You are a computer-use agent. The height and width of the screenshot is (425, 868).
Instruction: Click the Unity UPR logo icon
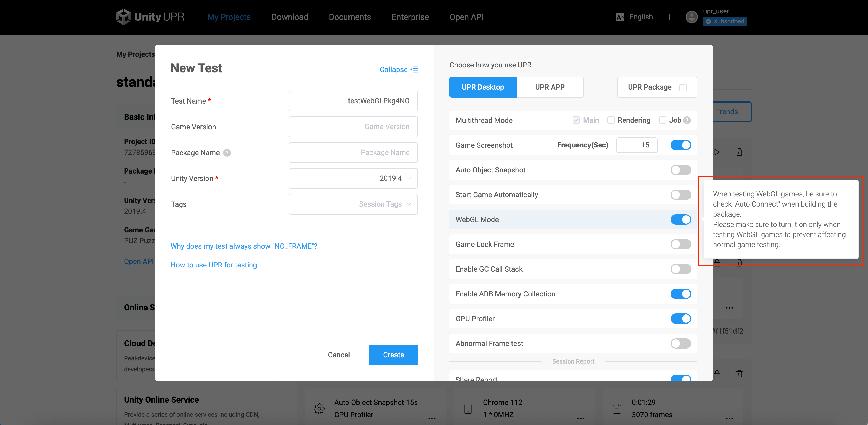tap(123, 17)
